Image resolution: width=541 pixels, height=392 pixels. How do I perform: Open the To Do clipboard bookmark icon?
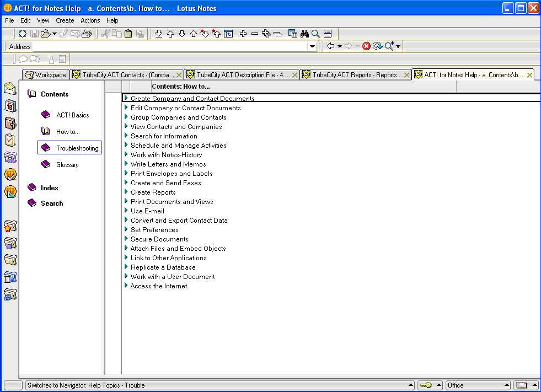(x=10, y=140)
